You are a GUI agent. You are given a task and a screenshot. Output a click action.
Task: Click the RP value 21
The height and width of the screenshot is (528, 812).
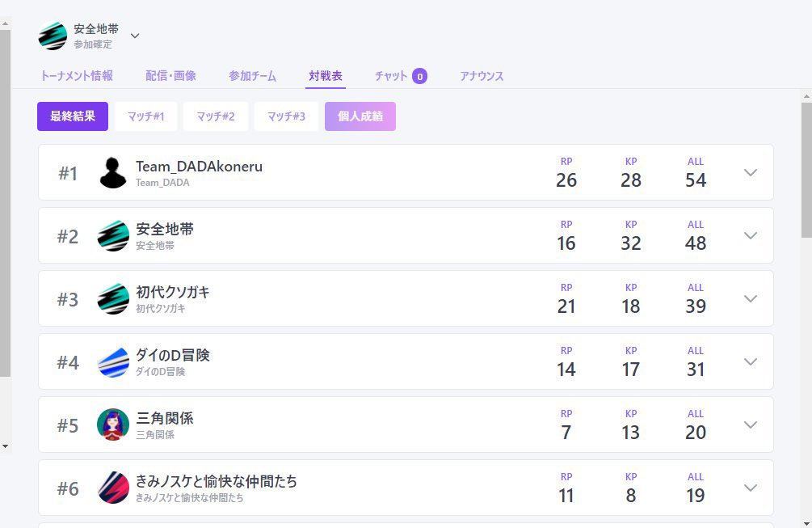click(566, 306)
